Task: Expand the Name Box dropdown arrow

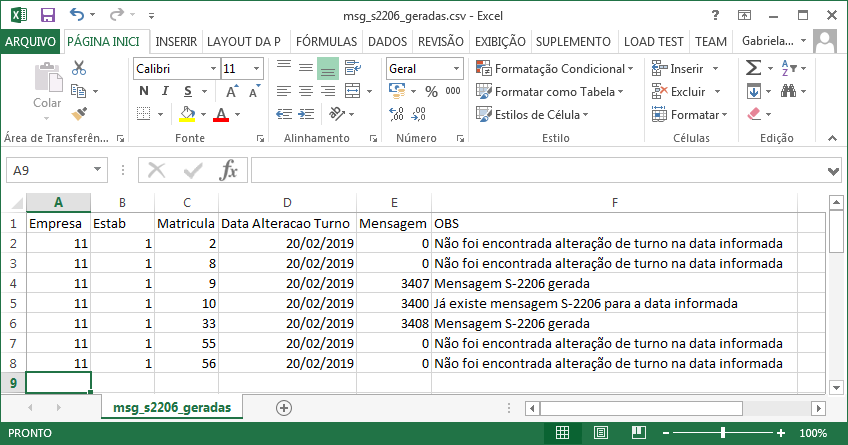Action: click(97, 170)
